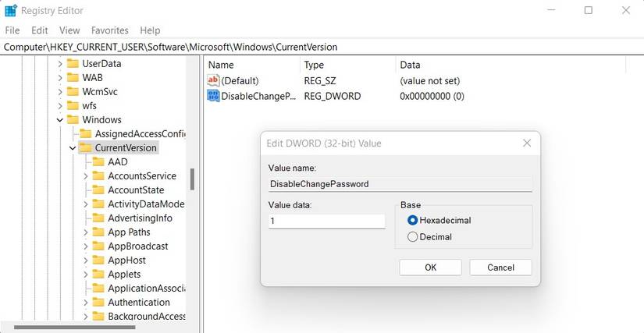Click the AdvertisingInfo folder icon
Image resolution: width=644 pixels, height=333 pixels.
pyautogui.click(x=98, y=218)
